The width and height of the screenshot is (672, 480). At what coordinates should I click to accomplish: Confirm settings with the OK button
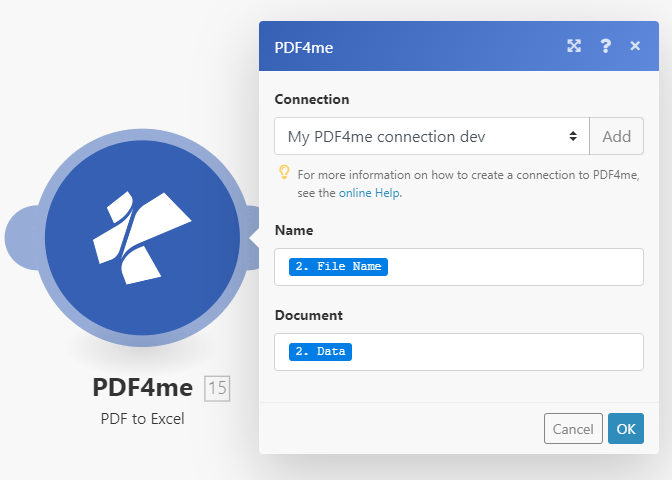(x=626, y=429)
